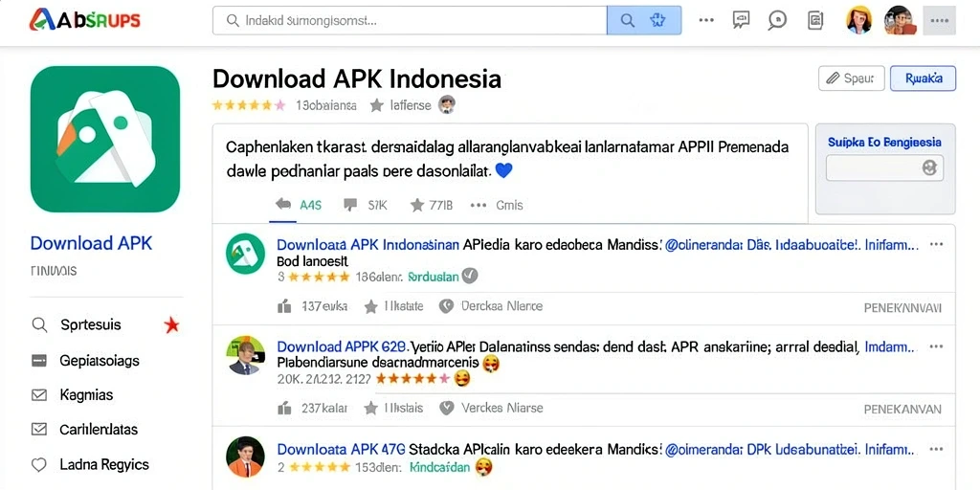Viewport: 980px width, 490px height.
Task: Click PENEKNNVAVI on the first review
Action: tap(902, 307)
